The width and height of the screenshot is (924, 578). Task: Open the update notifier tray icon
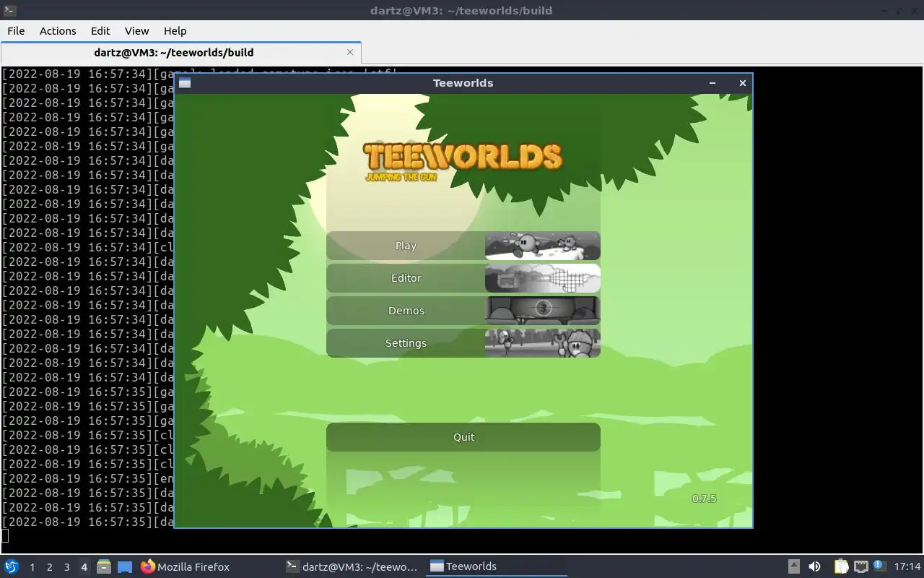[x=879, y=566]
